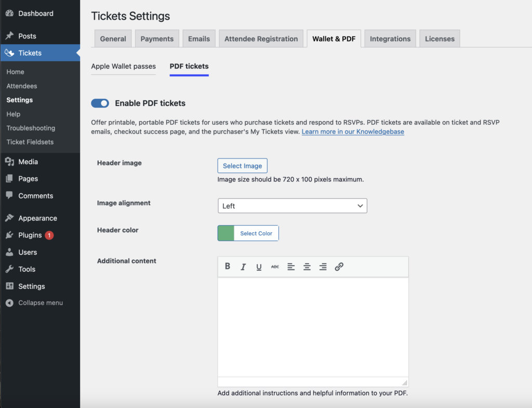Follow the Learn more in our Knowledgebase link
The height and width of the screenshot is (408, 532).
click(x=353, y=131)
